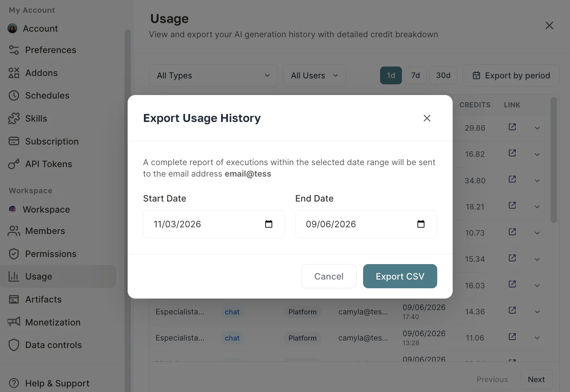This screenshot has height=392, width=570.
Task: Open Skills section
Action: point(36,118)
